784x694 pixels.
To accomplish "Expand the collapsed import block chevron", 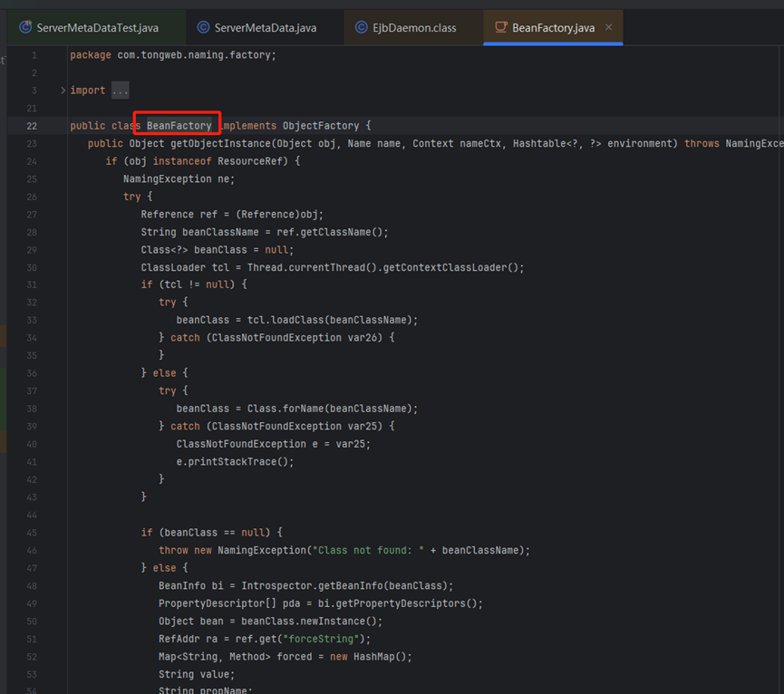I will pos(63,91).
